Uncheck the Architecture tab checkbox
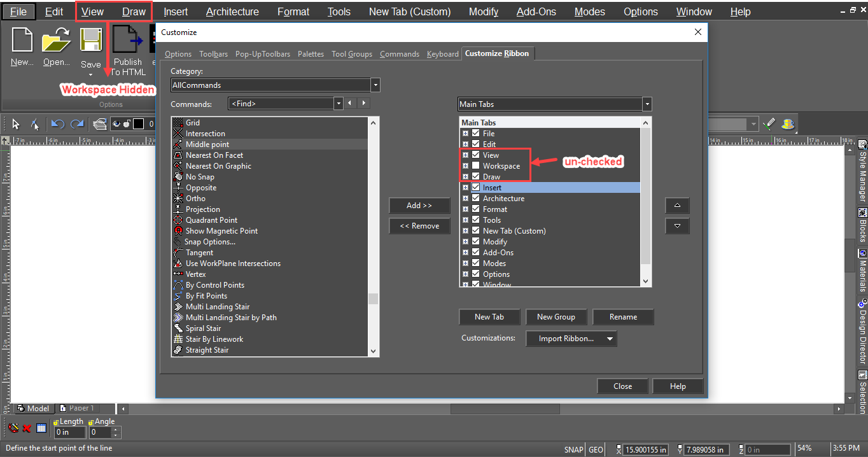 [475, 199]
